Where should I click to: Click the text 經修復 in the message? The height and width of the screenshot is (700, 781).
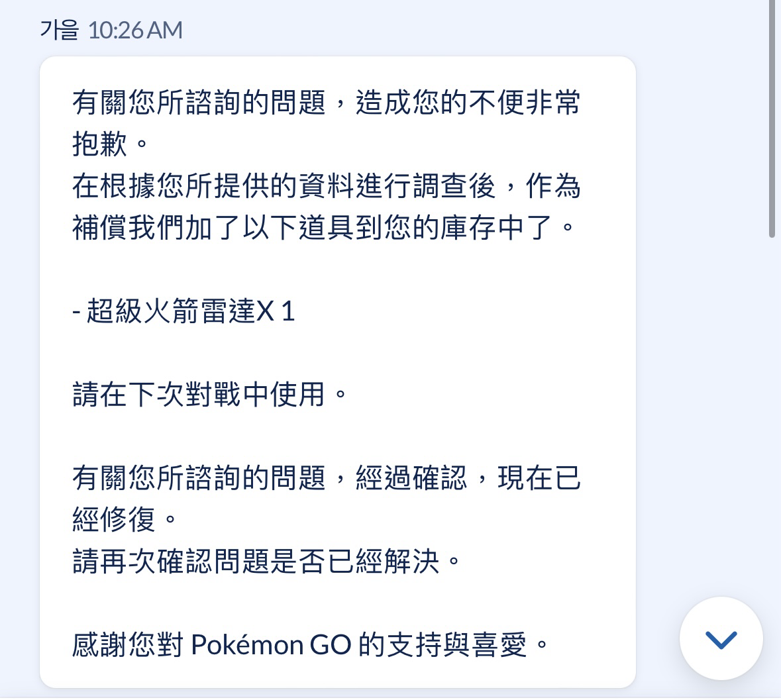pos(114,520)
